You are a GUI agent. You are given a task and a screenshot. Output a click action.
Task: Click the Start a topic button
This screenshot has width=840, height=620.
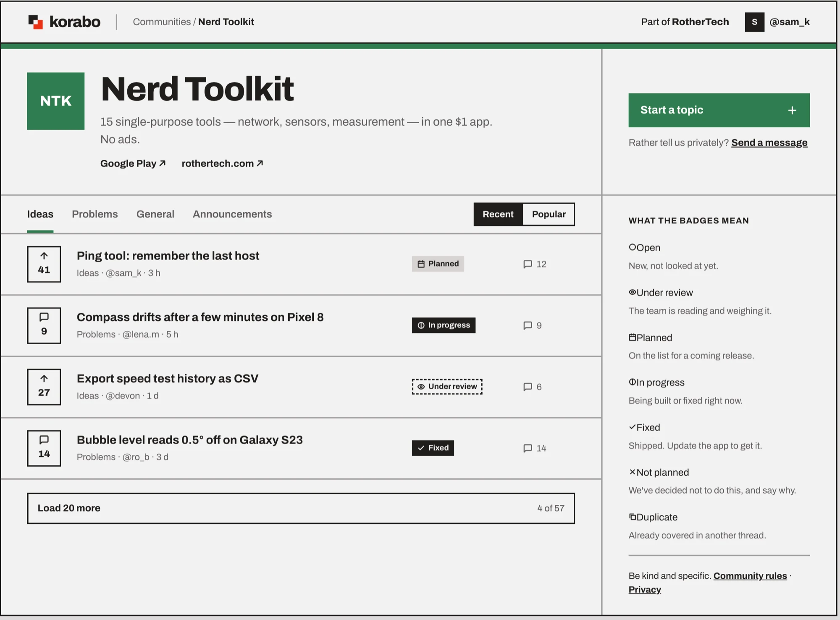point(719,110)
